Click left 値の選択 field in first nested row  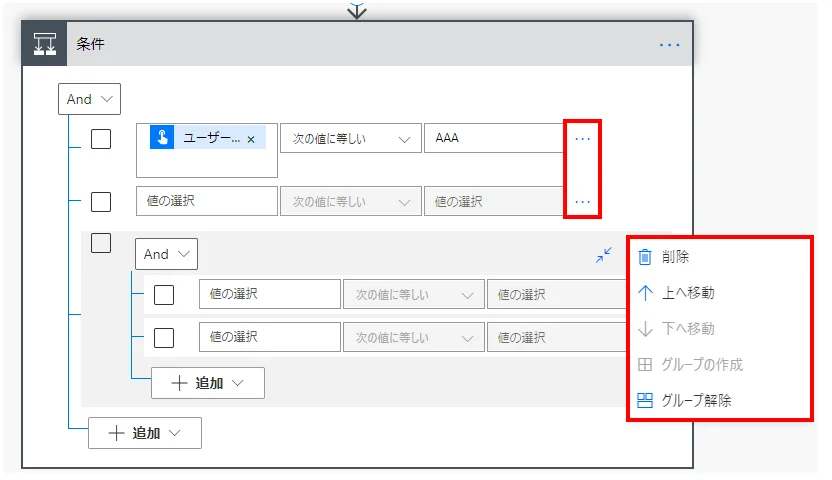[x=270, y=294]
